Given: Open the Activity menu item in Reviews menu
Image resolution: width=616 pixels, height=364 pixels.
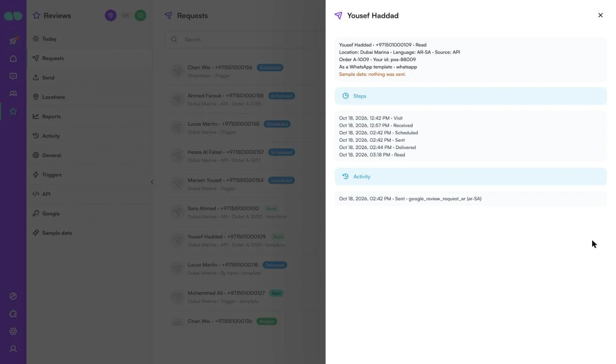Looking at the screenshot, I should tap(89, 136).
